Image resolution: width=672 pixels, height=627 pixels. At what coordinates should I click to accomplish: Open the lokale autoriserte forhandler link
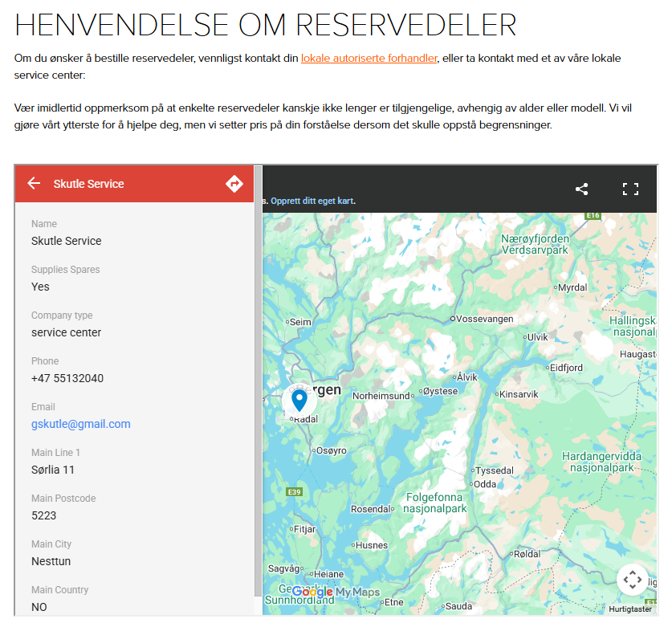(369, 59)
